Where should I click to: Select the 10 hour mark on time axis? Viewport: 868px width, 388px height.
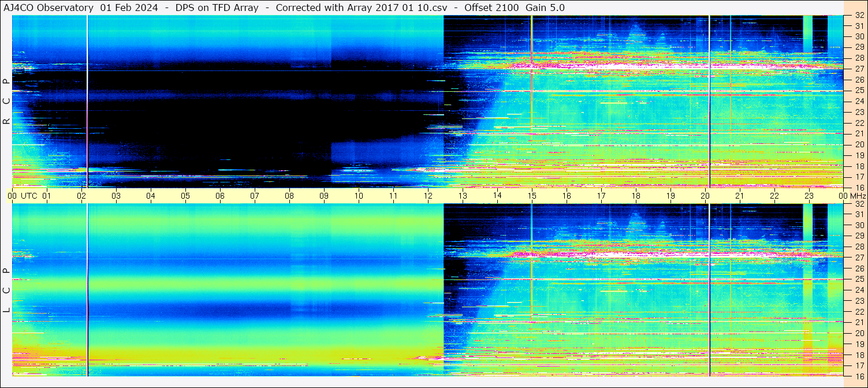click(359, 196)
